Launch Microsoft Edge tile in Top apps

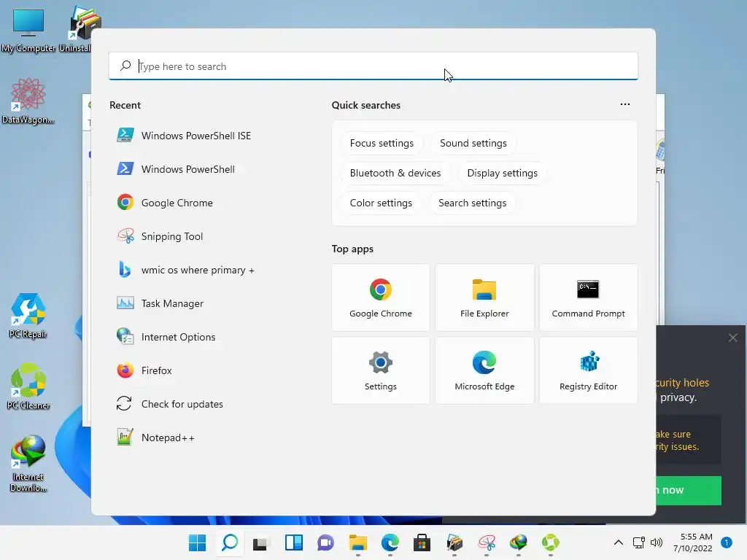(x=484, y=370)
